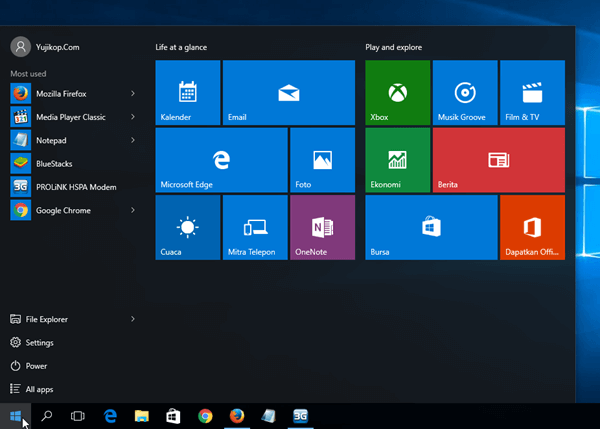Launch the OneNote tile
This screenshot has height=429, width=600.
click(323, 227)
